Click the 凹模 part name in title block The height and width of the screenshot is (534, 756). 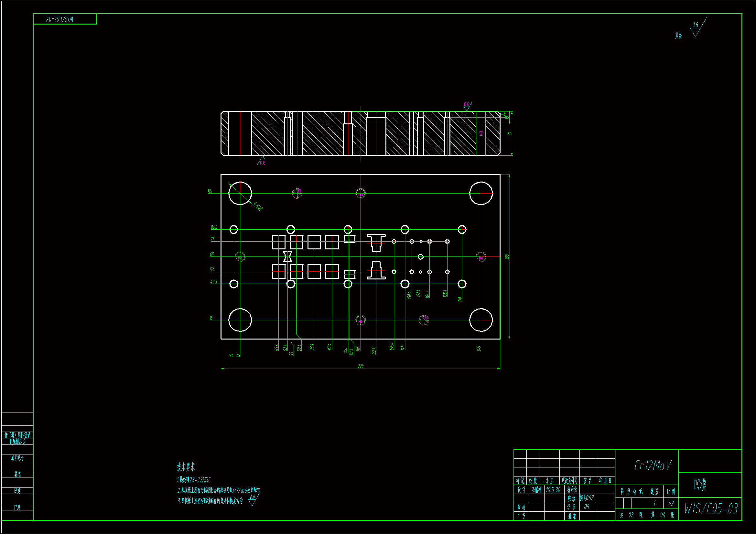coord(700,485)
